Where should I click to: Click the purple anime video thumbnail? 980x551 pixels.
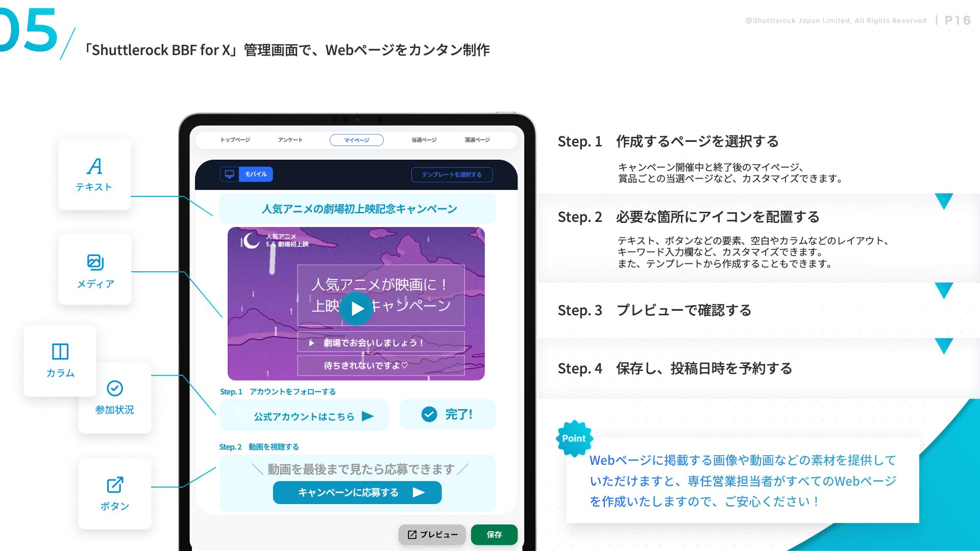(356, 304)
